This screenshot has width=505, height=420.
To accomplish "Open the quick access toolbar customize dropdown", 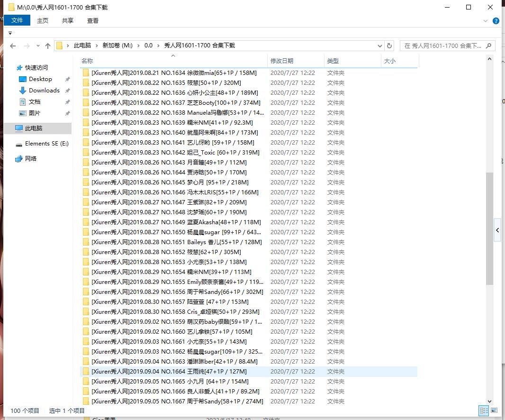I will pyautogui.click(x=10, y=33).
